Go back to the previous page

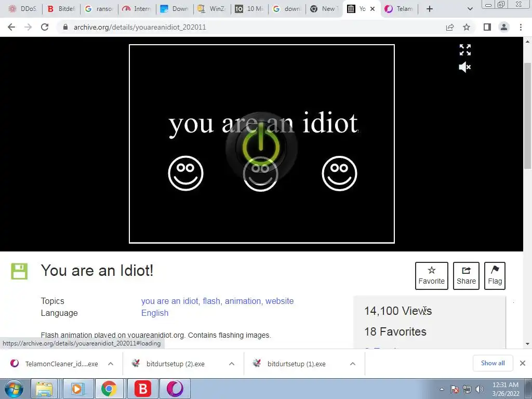coord(11,27)
